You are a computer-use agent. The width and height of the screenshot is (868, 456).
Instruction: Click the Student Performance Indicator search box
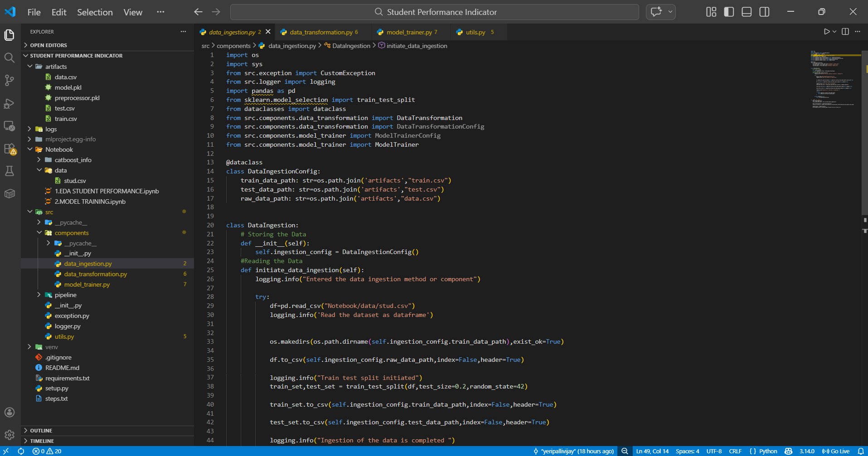point(435,12)
